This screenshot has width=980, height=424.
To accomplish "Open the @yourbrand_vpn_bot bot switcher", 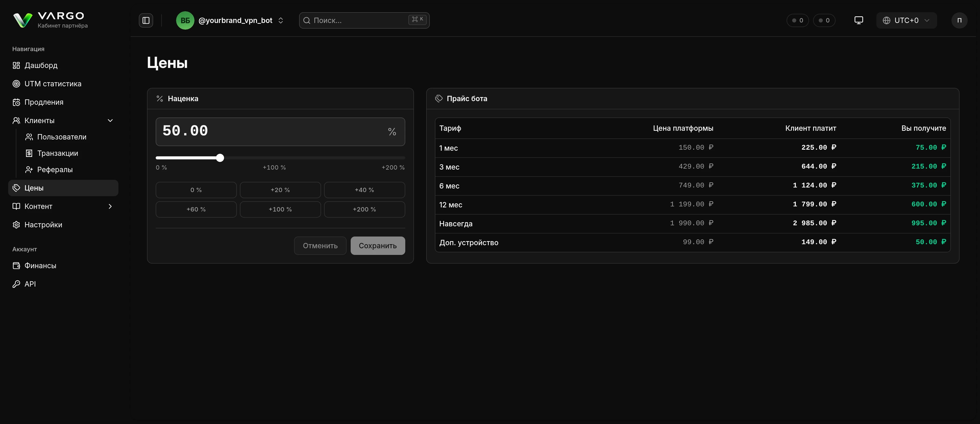I will pyautogui.click(x=230, y=20).
